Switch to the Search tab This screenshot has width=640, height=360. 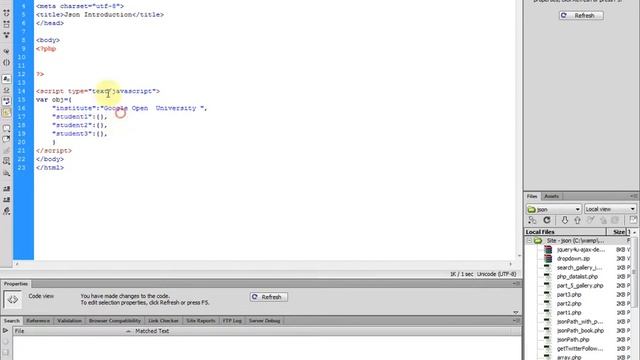tap(12, 321)
